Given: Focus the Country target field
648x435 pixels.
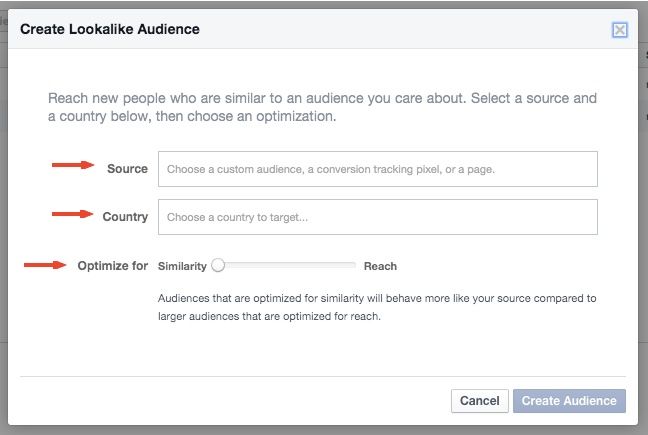Looking at the screenshot, I should click(x=378, y=217).
